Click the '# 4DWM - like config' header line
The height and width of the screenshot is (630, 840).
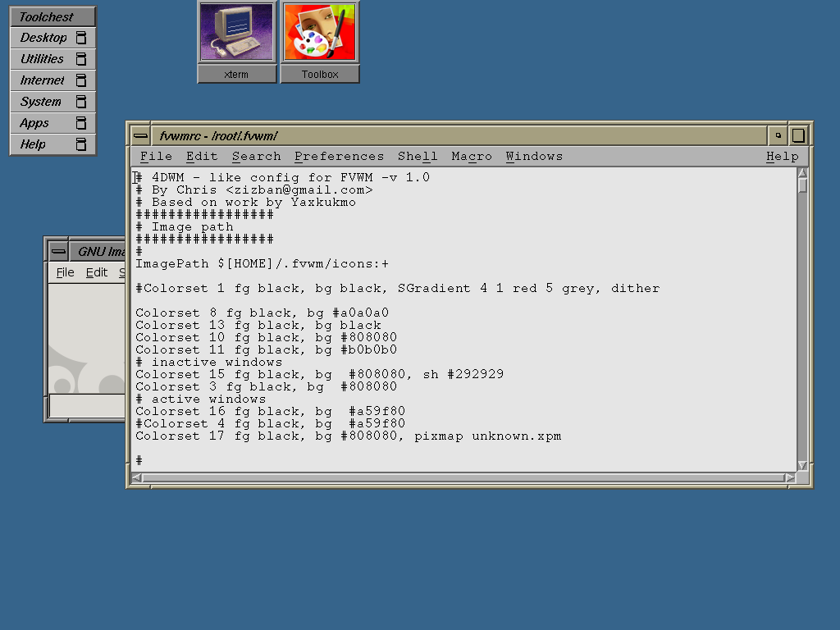(x=283, y=178)
